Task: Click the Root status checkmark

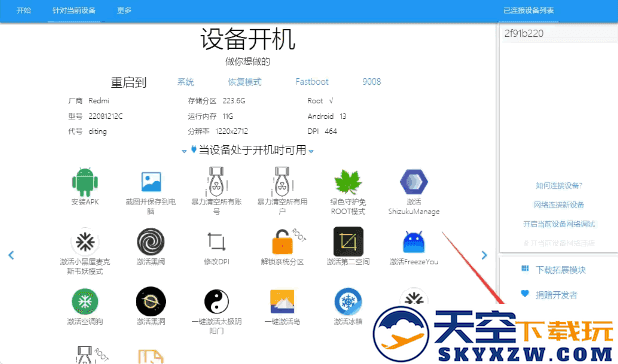Action: [331, 101]
